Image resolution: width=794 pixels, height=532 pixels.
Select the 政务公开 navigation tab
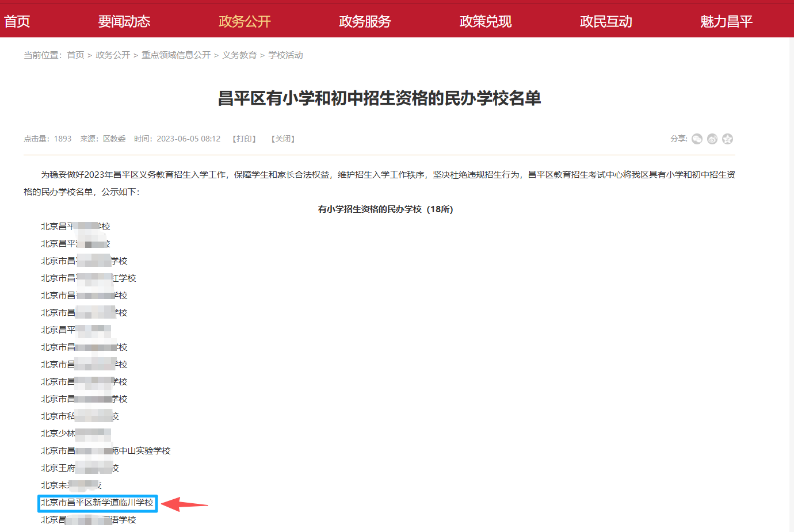point(245,22)
